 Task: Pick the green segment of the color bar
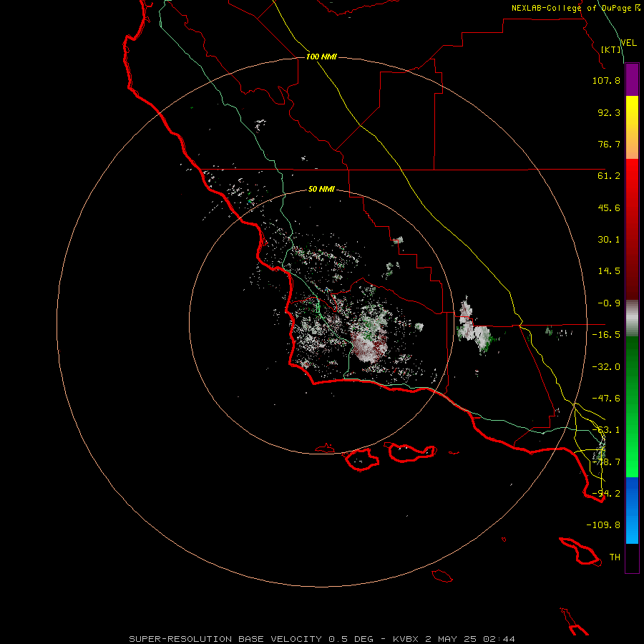click(632, 406)
